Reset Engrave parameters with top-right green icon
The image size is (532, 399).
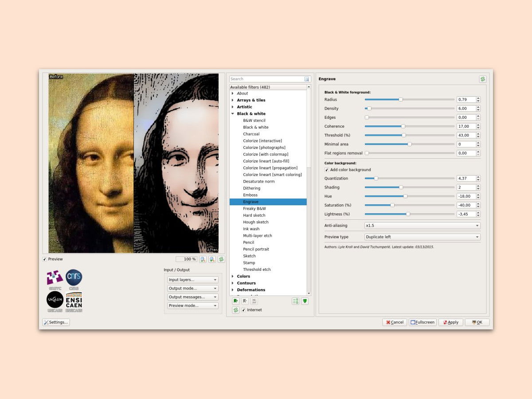[482, 79]
